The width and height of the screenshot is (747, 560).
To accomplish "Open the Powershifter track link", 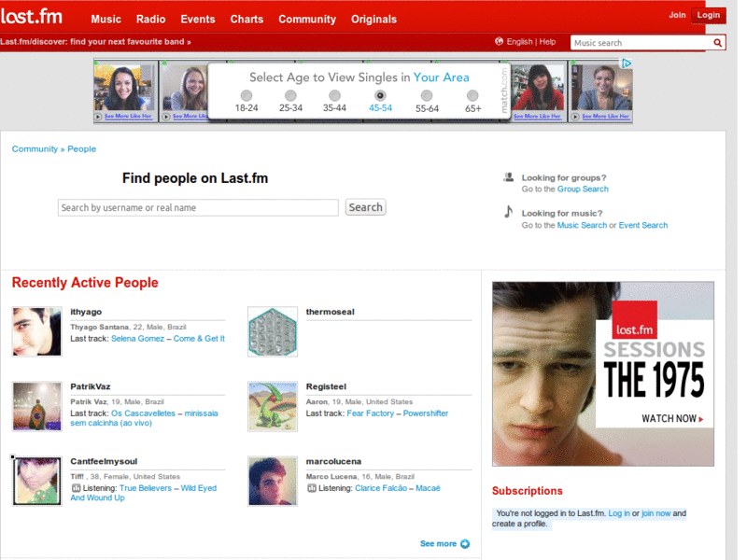I will (x=426, y=413).
